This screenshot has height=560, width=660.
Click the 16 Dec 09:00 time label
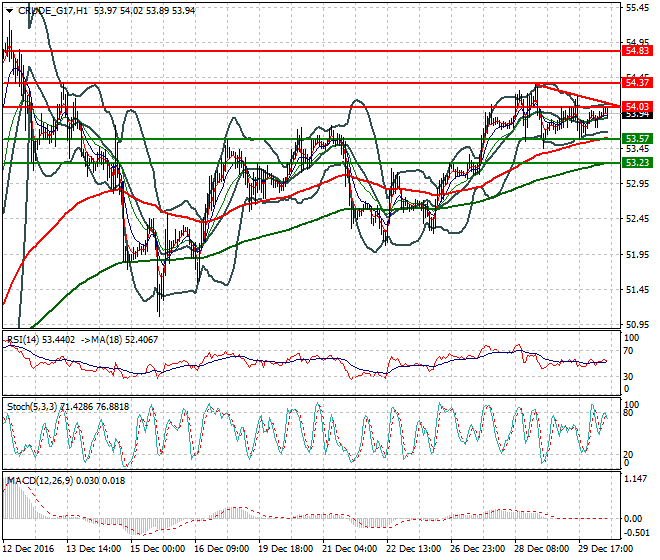point(222,549)
